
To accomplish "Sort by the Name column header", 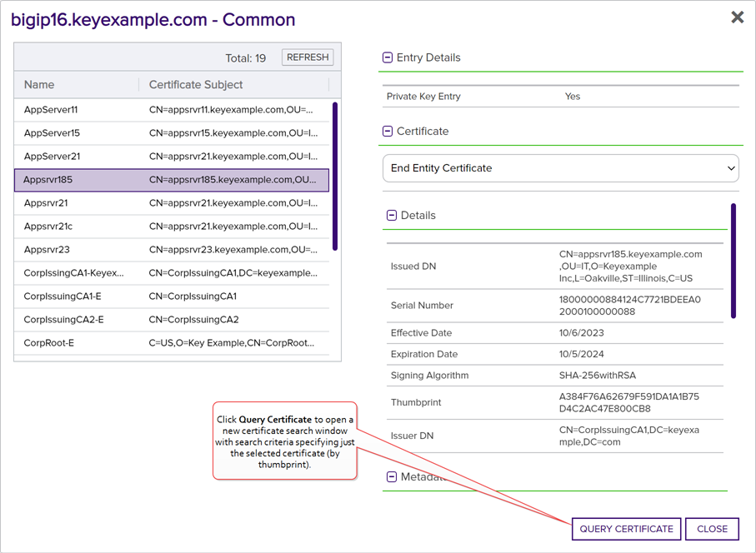I will (x=39, y=85).
